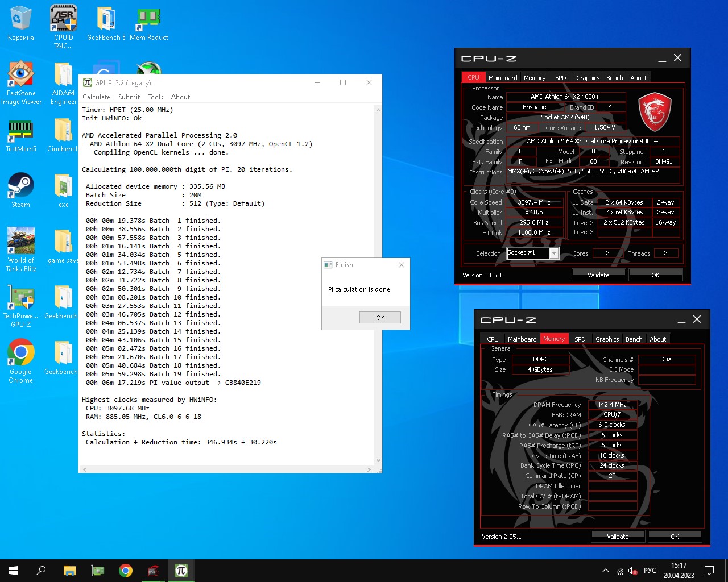Image resolution: width=728 pixels, height=582 pixels.
Task: Open Mem Reduct from the taskbar
Action: 98,571
